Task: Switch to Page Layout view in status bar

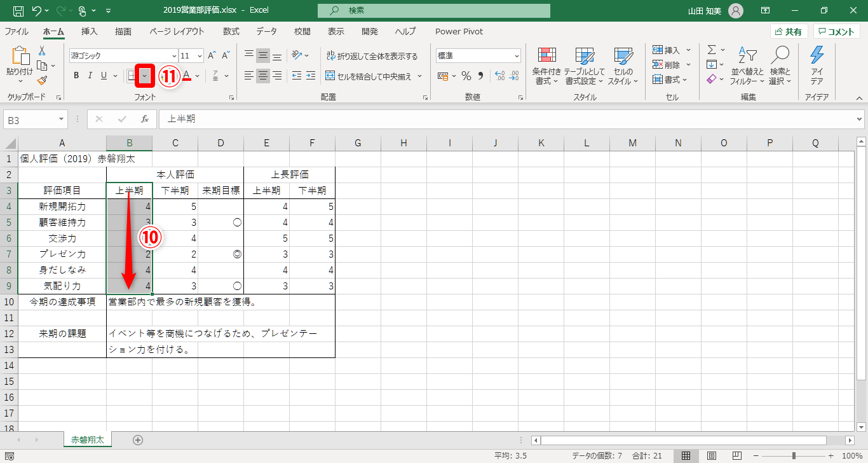Action: pyautogui.click(x=712, y=455)
